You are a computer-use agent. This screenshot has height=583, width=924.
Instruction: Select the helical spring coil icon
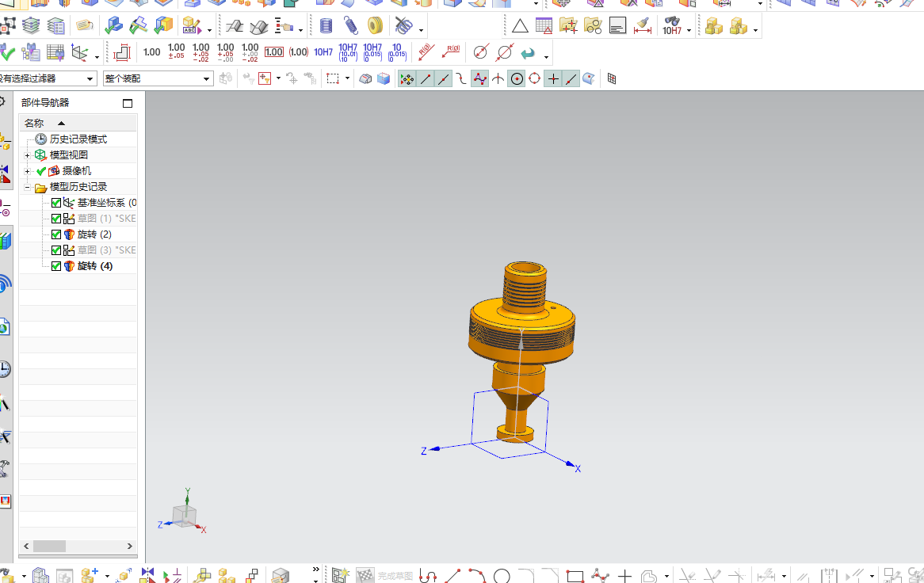[x=326, y=26]
